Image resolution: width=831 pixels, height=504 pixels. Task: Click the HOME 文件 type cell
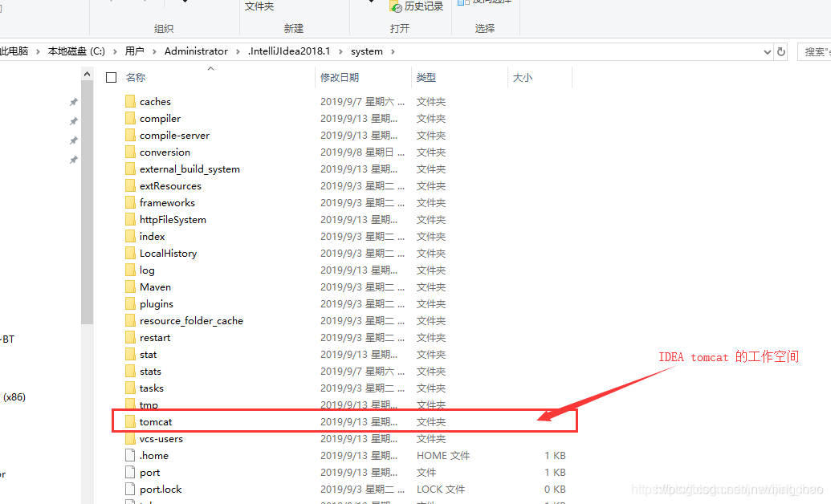click(x=443, y=455)
